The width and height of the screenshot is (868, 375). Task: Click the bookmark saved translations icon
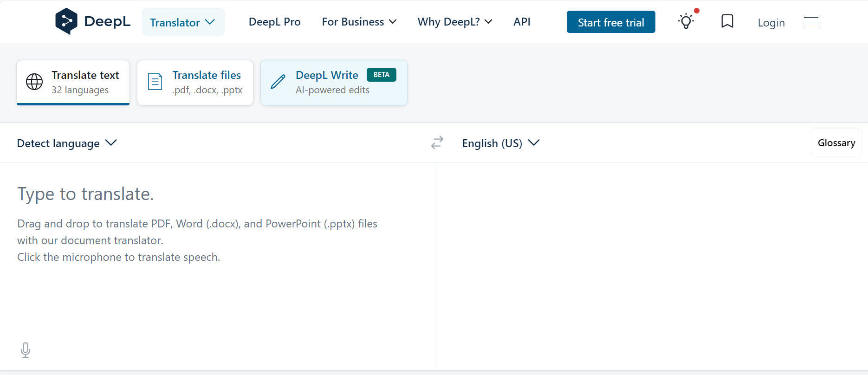727,21
